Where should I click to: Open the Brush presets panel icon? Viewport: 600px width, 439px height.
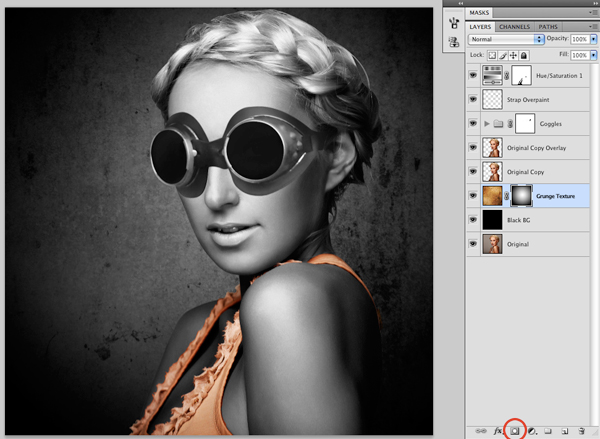point(454,23)
